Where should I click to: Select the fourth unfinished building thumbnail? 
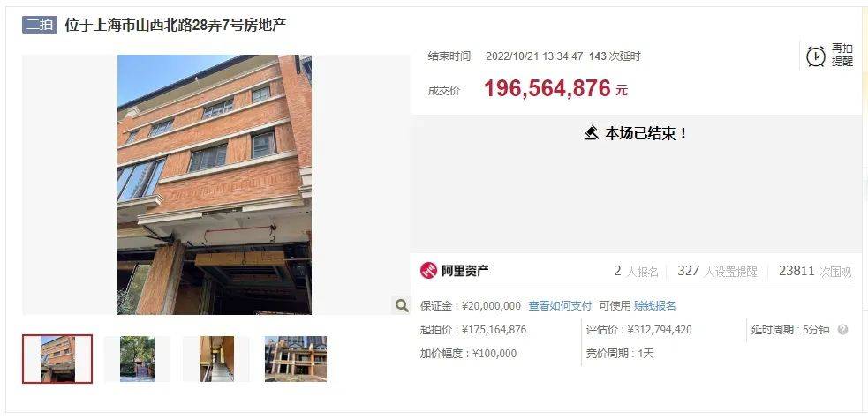[x=296, y=359]
